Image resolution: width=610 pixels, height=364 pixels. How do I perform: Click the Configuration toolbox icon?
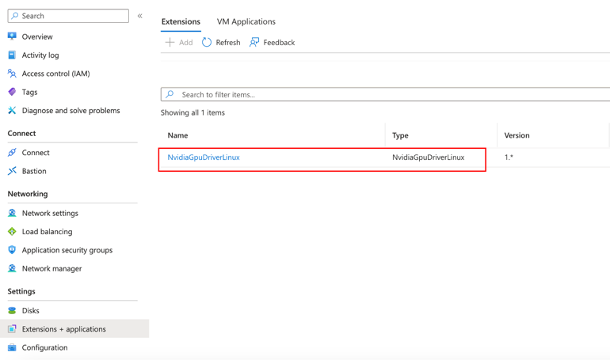[x=12, y=347]
